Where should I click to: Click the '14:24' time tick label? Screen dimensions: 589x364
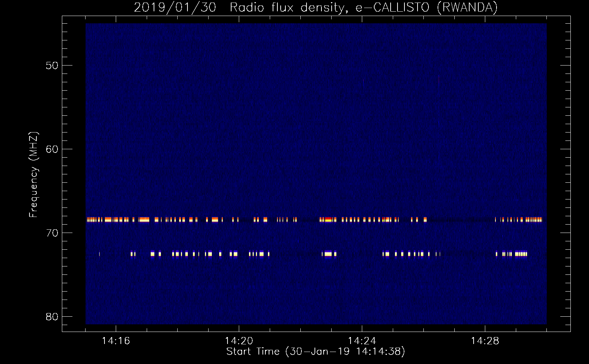[362, 341]
